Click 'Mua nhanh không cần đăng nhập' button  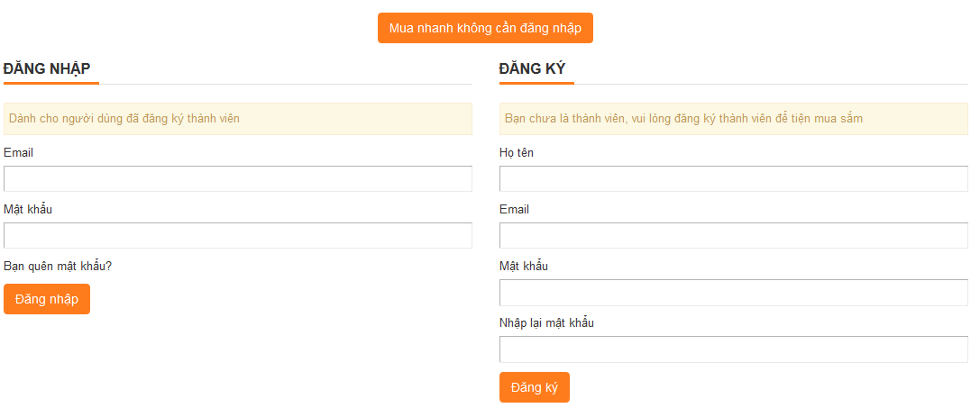pyautogui.click(x=485, y=28)
